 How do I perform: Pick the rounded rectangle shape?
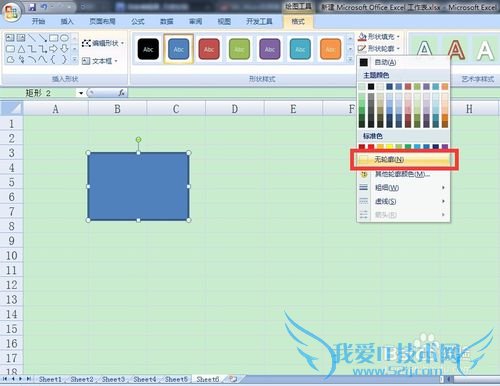[x=11, y=49]
